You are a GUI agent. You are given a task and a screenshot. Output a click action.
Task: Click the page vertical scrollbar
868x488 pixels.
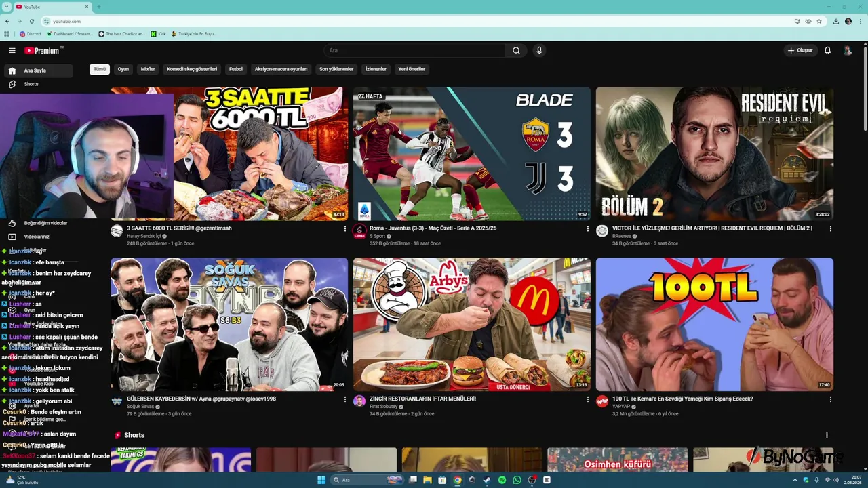pos(865,88)
